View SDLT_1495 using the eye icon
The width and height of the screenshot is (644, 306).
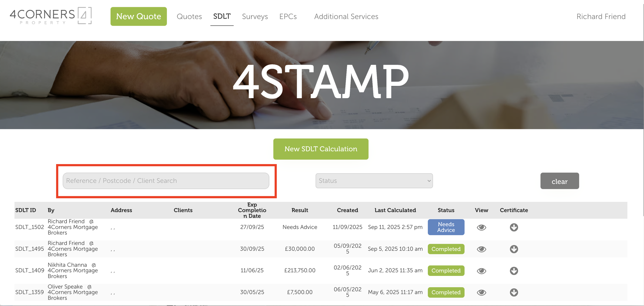pyautogui.click(x=481, y=249)
